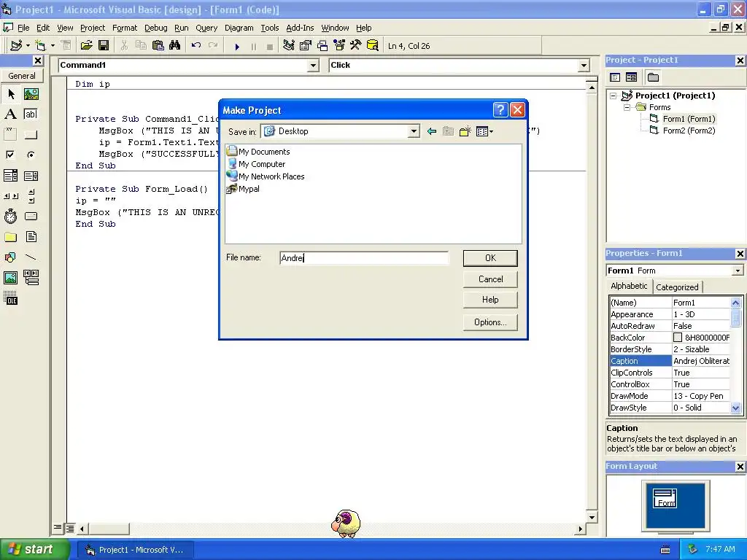The image size is (747, 560).
Task: Select the DirListBox folder tool
Action: (11, 237)
